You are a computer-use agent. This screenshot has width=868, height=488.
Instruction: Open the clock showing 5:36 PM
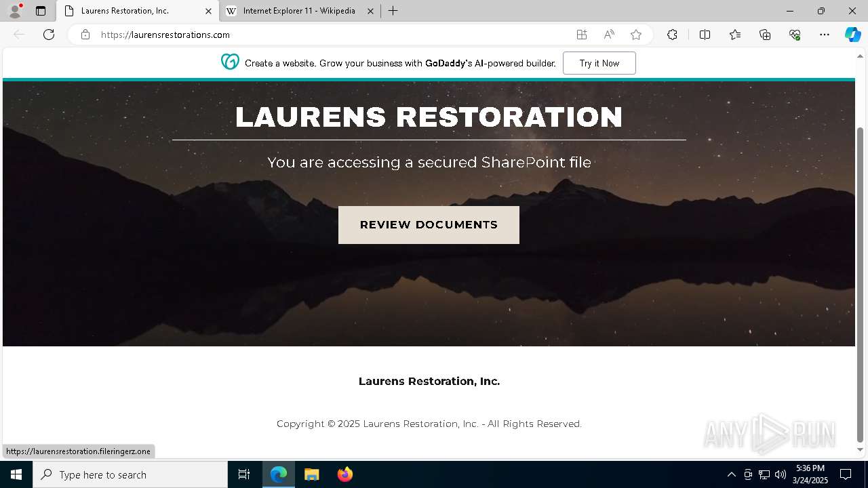coord(810,474)
